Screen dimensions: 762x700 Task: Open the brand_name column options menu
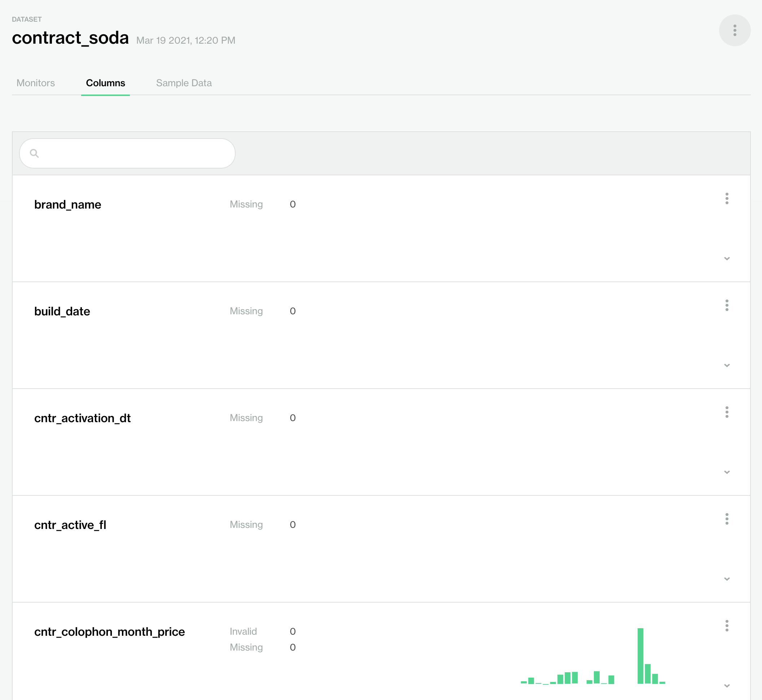point(727,199)
